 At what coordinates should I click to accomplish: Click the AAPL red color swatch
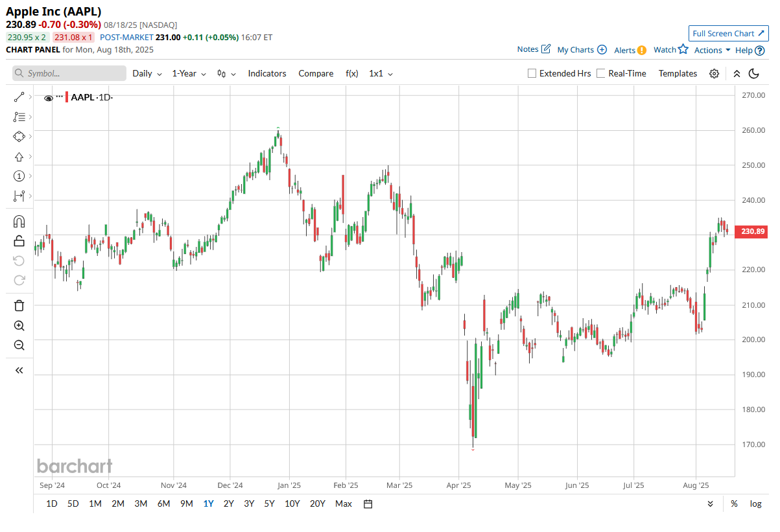(x=67, y=97)
